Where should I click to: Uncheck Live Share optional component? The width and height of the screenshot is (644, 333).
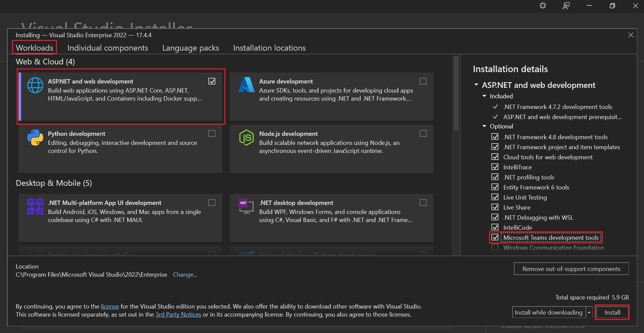(495, 207)
